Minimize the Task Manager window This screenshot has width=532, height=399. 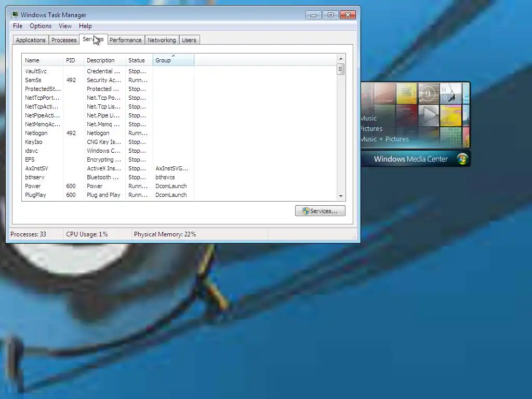[313, 15]
